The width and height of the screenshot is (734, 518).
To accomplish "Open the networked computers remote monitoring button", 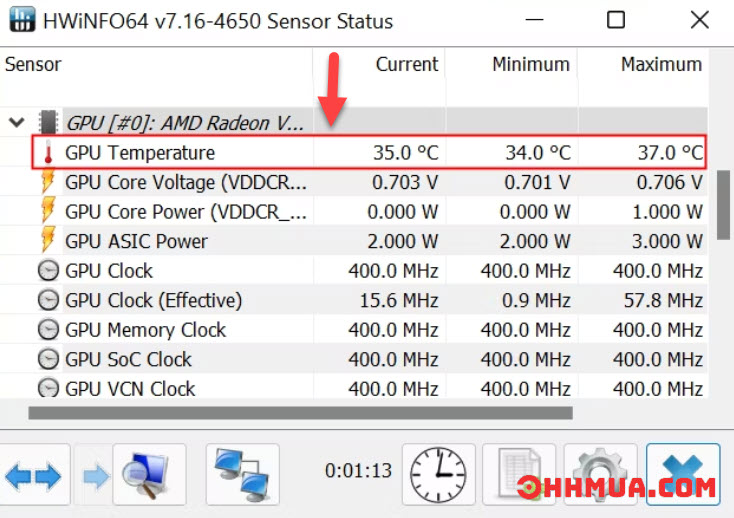I will pos(242,474).
